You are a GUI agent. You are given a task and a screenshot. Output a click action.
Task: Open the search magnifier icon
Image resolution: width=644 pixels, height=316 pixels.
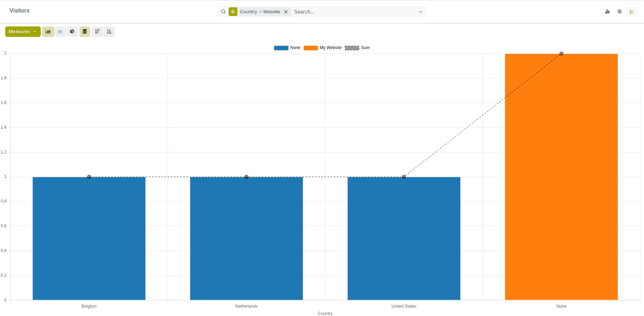coord(223,11)
